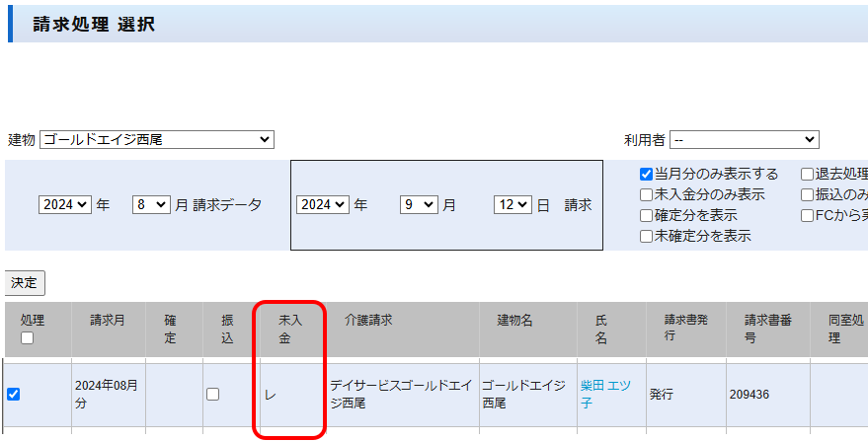Toggle select-all checkbox in 処理 header

click(x=27, y=338)
